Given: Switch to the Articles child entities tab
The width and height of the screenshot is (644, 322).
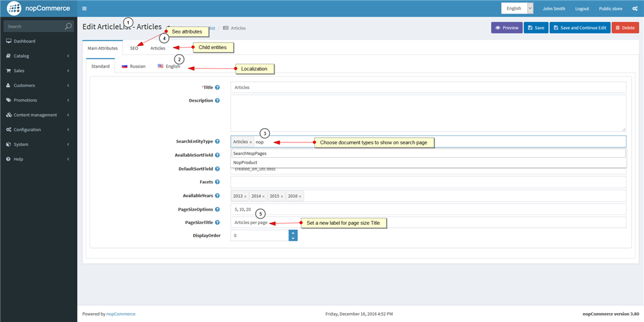Looking at the screenshot, I should point(158,48).
